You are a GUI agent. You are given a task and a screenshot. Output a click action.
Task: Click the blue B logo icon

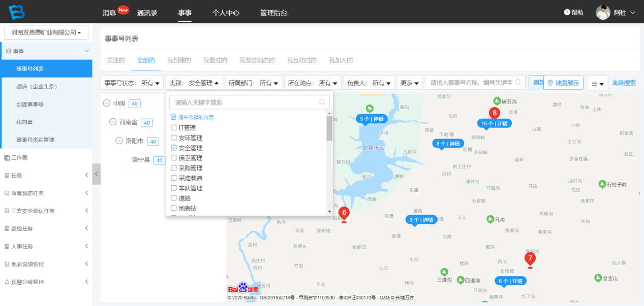[x=17, y=12]
